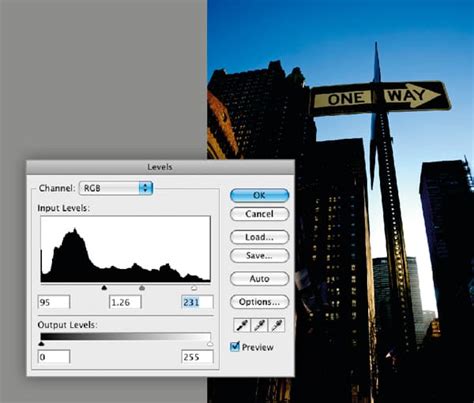Click the input shadow slider triangle

[104, 287]
